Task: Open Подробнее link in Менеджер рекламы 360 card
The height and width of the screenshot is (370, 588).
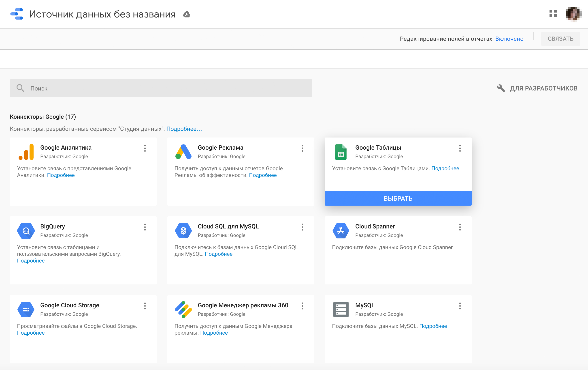Action: pyautogui.click(x=214, y=333)
